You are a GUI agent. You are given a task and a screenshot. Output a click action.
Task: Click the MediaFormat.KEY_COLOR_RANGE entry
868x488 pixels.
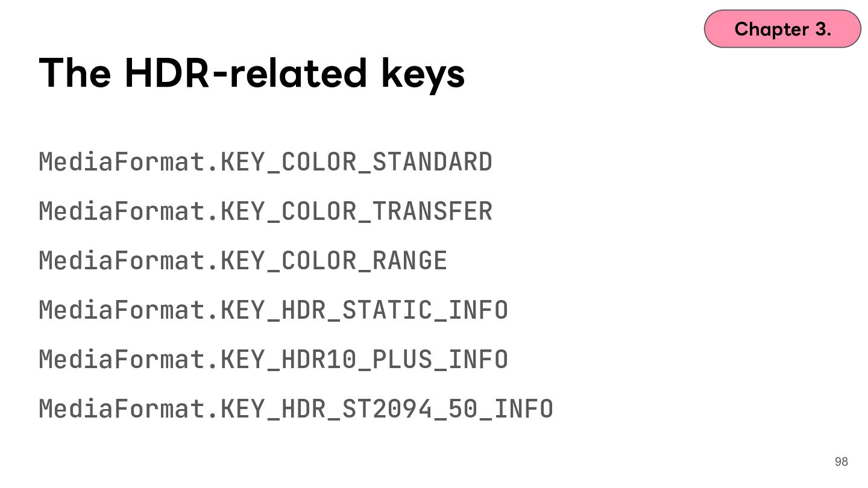point(243,261)
